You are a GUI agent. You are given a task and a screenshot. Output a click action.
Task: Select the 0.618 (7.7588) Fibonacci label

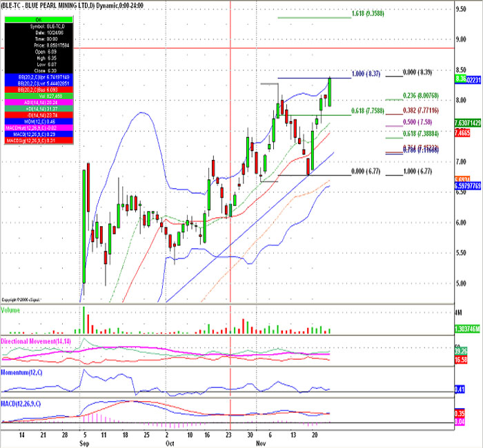click(x=368, y=110)
